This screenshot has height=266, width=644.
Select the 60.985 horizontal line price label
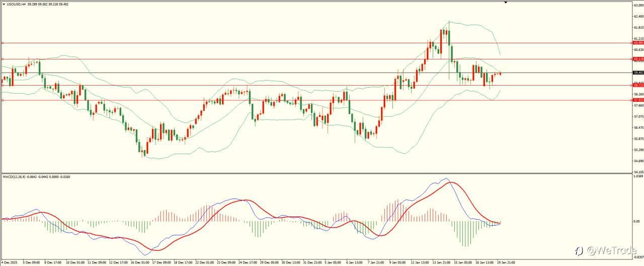tap(638, 43)
